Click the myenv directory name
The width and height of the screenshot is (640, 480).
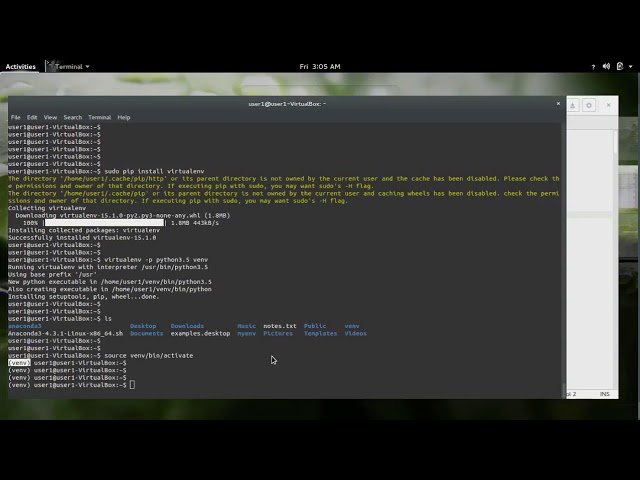pyautogui.click(x=247, y=333)
